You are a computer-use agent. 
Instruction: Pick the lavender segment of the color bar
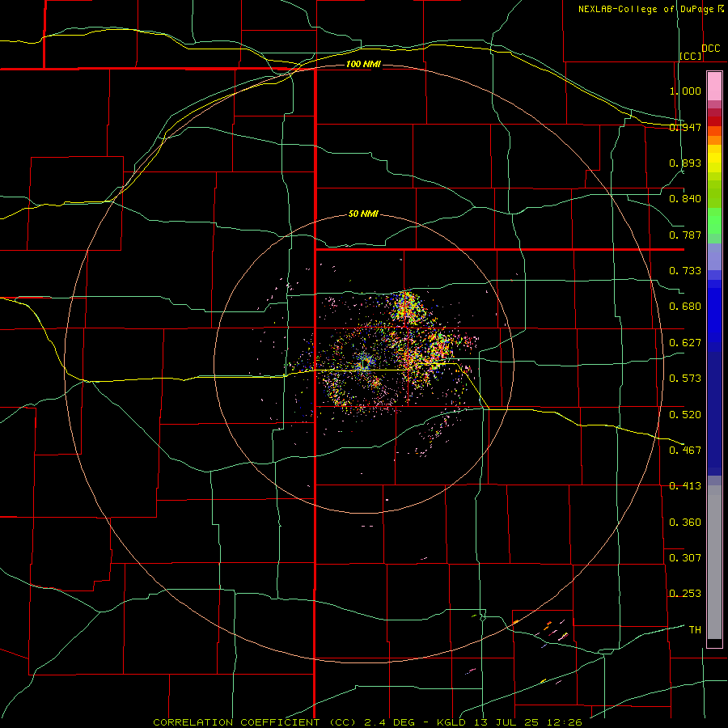[x=714, y=256]
